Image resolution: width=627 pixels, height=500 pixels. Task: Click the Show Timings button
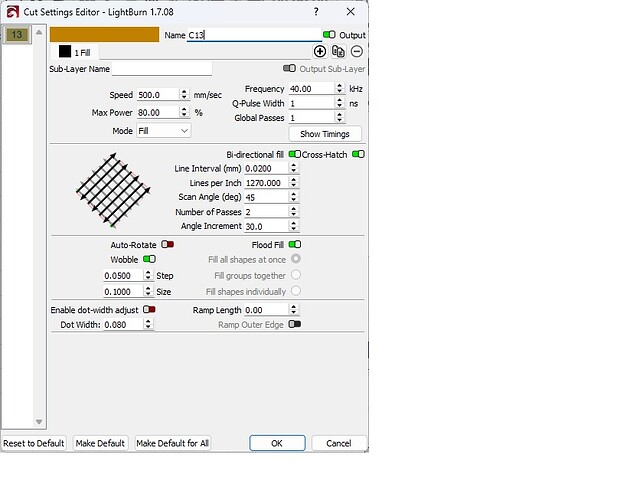324,134
